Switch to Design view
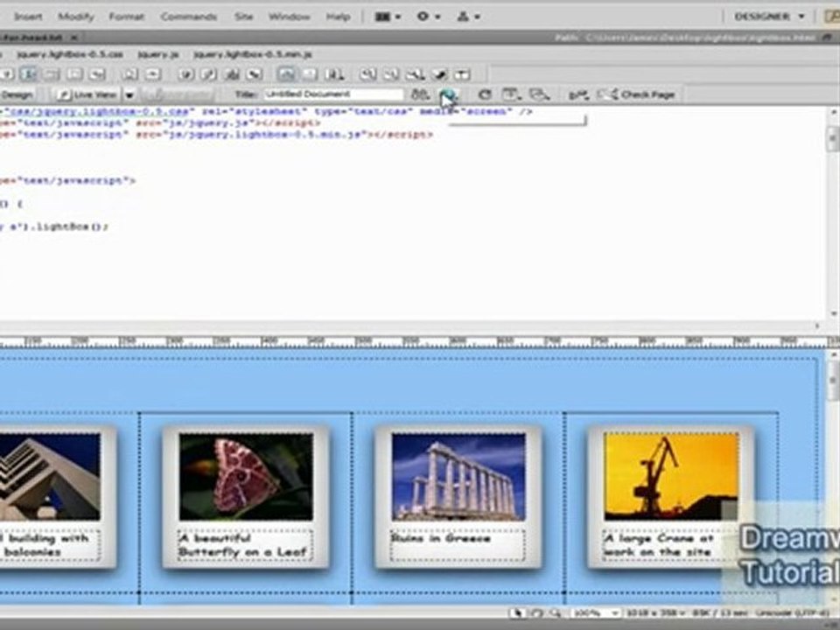840x630 pixels. point(17,94)
